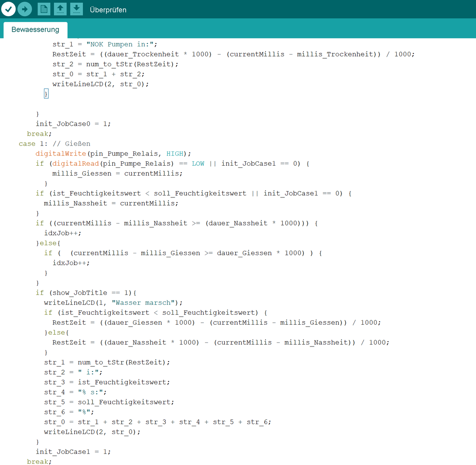
Task: Click the long str_0 concatenation line
Action: tap(158, 422)
